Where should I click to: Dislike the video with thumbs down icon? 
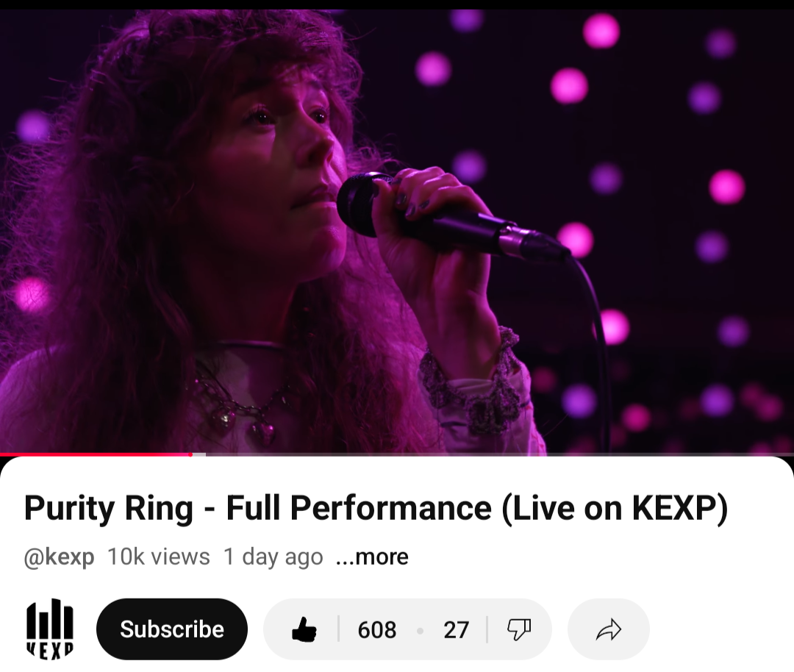pos(519,629)
